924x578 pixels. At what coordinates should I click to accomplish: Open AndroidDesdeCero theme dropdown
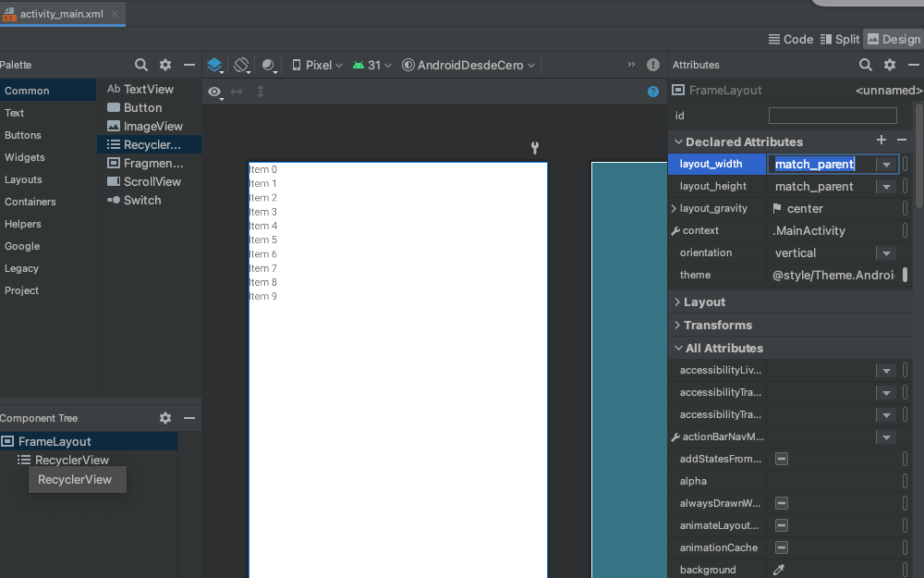(x=468, y=65)
